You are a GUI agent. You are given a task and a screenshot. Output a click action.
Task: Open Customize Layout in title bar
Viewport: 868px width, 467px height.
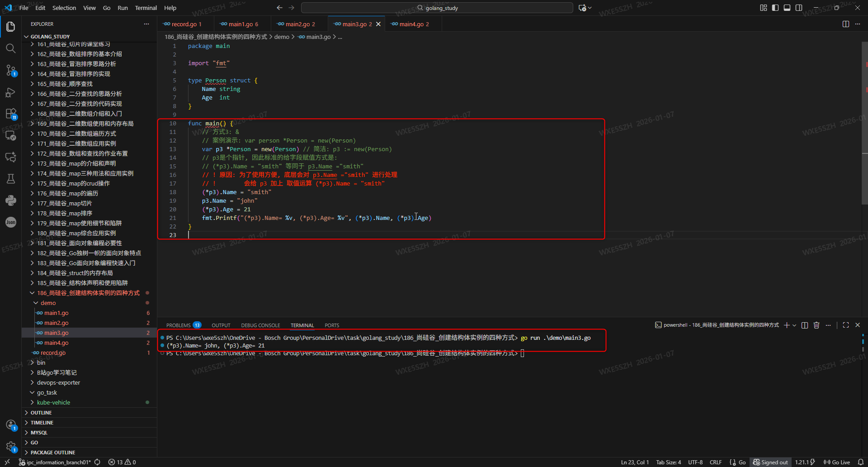[764, 8]
